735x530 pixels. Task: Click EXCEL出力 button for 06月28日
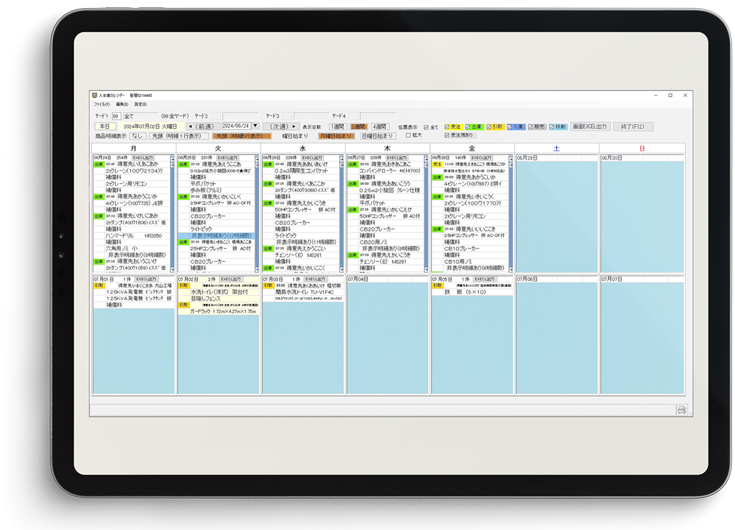click(x=481, y=158)
